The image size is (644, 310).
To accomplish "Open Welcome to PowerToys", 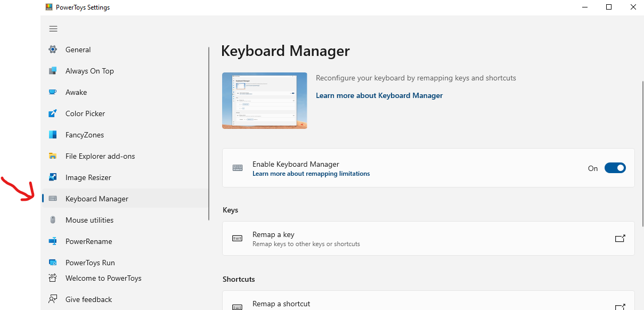I will [x=125, y=278].
